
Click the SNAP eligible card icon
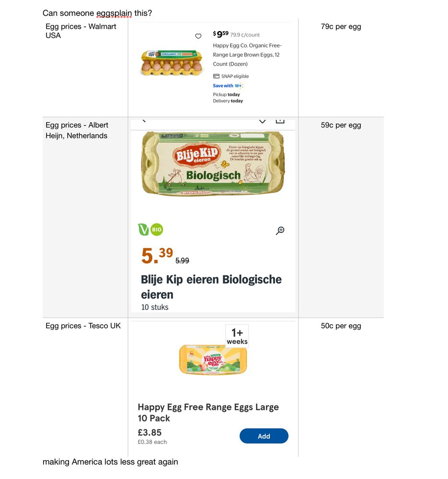(217, 76)
